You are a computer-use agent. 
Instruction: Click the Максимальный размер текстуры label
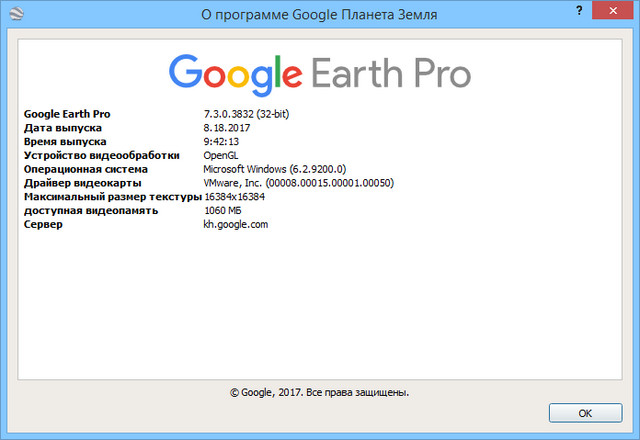[x=113, y=197]
